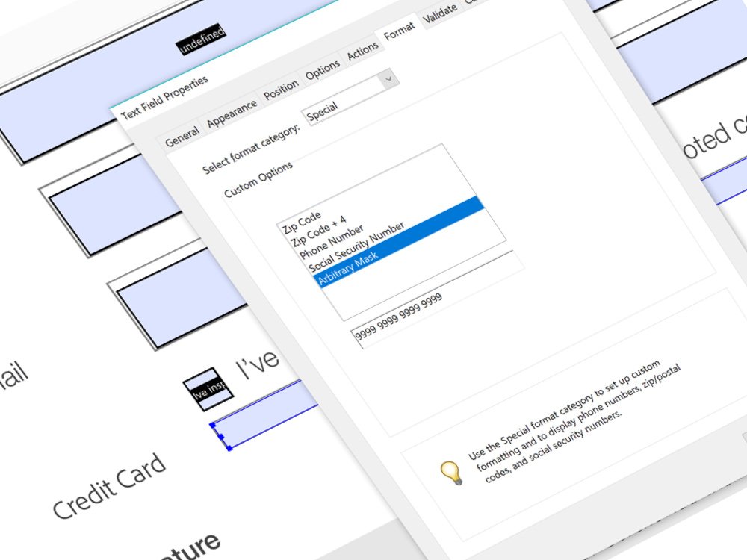
Task: Go to the Actions tab
Action: pyautogui.click(x=362, y=52)
